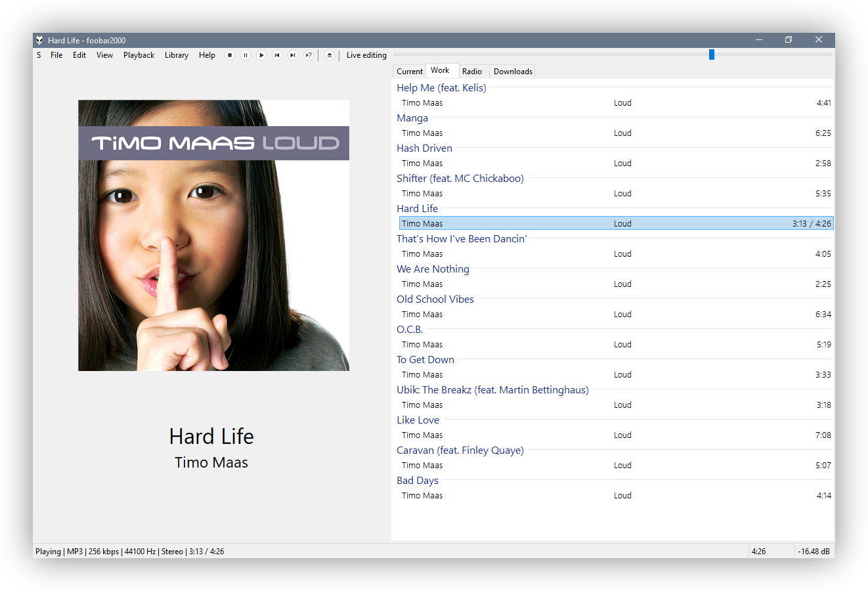868x591 pixels.
Task: Click the large Hard Life title under cover
Action: coord(211,437)
